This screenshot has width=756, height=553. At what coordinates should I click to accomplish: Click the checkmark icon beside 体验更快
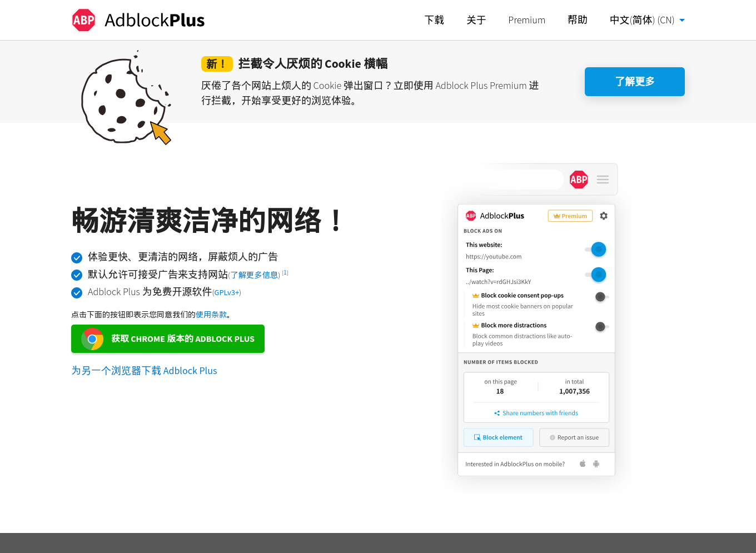coord(77,257)
